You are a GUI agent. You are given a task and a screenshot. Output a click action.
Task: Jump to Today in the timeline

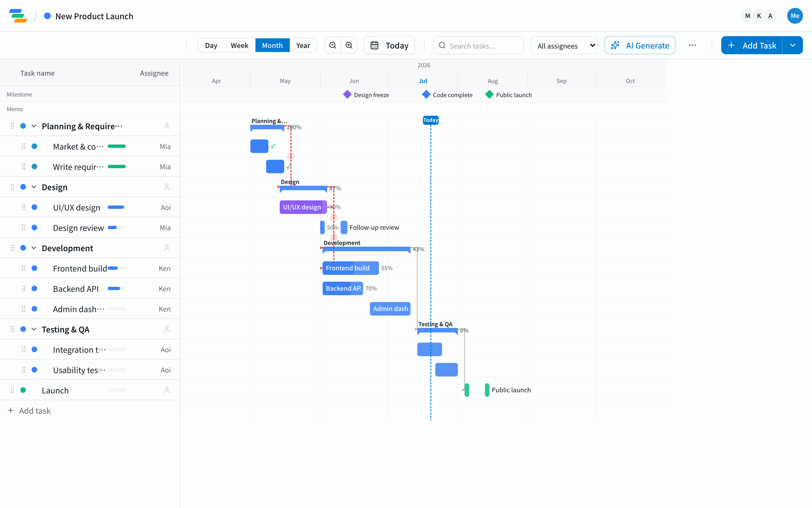tap(389, 45)
